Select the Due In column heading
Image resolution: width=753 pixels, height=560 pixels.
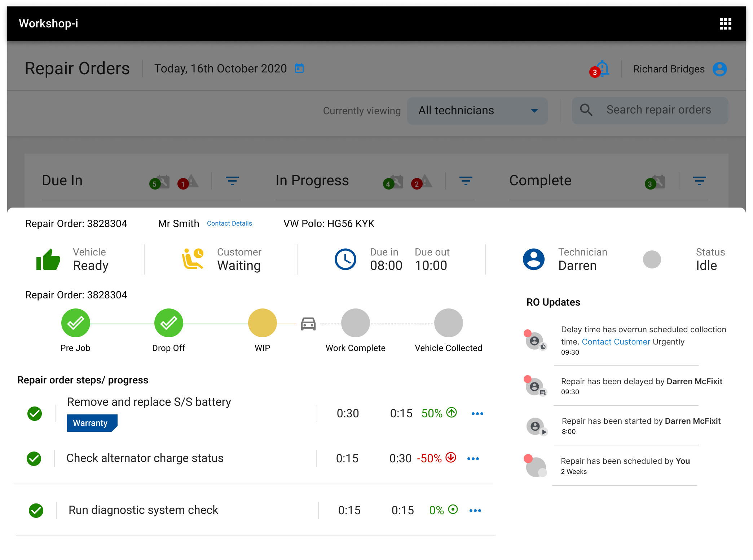pos(62,181)
